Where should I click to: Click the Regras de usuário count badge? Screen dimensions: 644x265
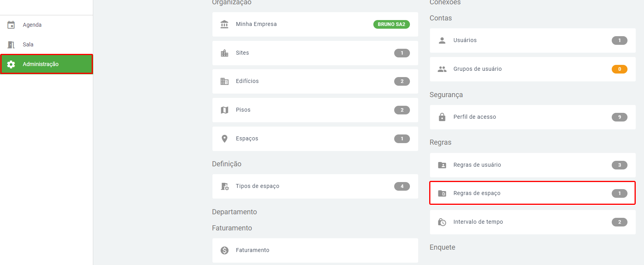pyautogui.click(x=619, y=165)
